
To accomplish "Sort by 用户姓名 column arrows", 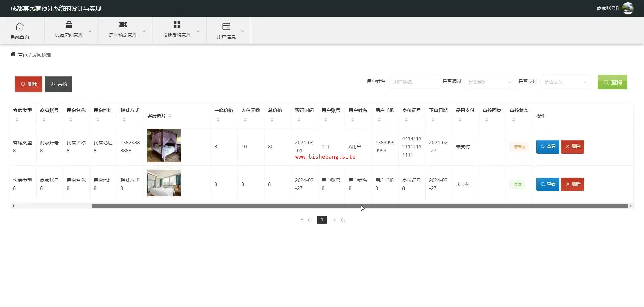I will (x=353, y=120).
